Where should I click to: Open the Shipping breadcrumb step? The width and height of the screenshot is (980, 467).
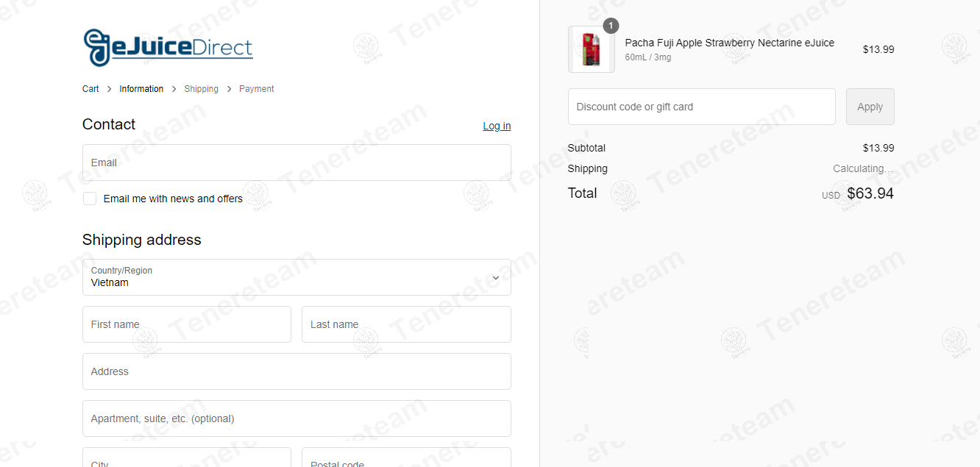tap(201, 89)
